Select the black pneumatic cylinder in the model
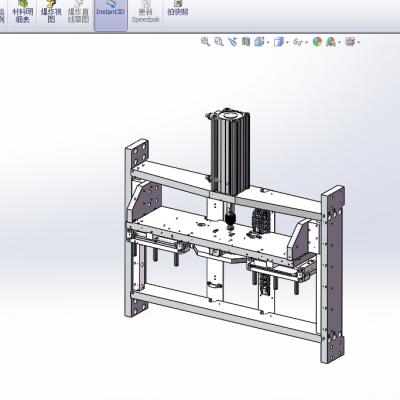Viewport: 400px width, 400px height. tap(230, 153)
